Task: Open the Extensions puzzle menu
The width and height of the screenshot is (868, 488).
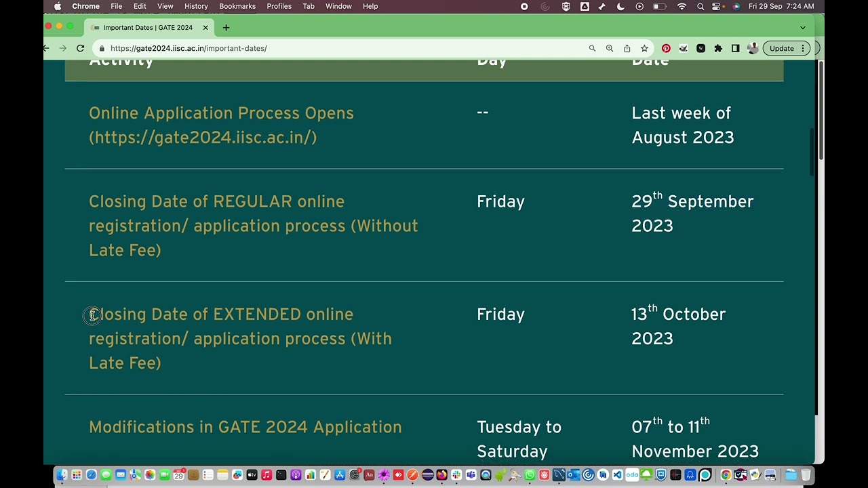Action: [718, 48]
